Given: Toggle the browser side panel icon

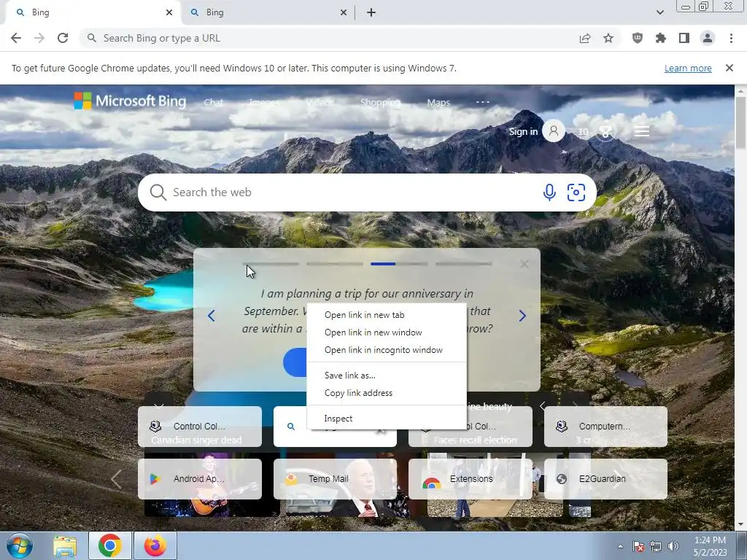Looking at the screenshot, I should coord(684,38).
